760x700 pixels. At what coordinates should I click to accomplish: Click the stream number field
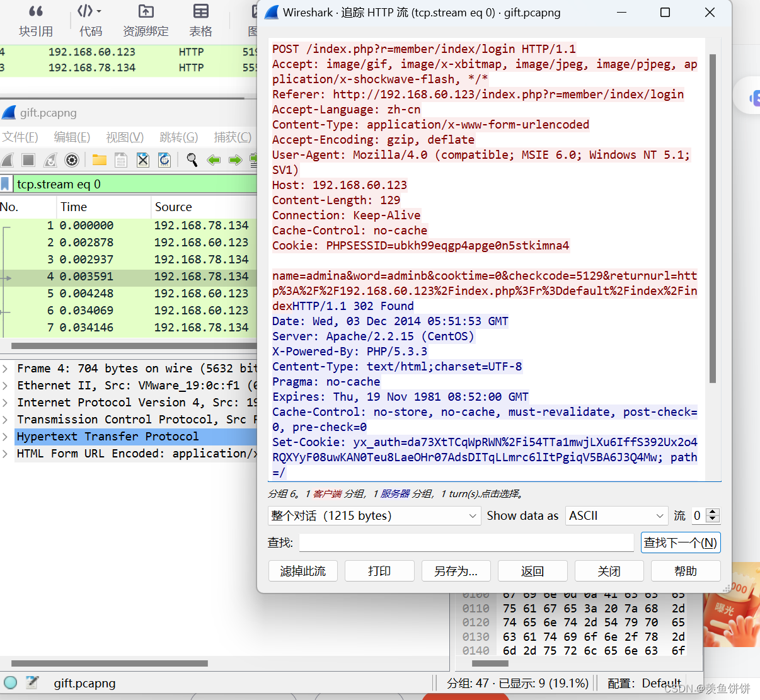coord(699,516)
